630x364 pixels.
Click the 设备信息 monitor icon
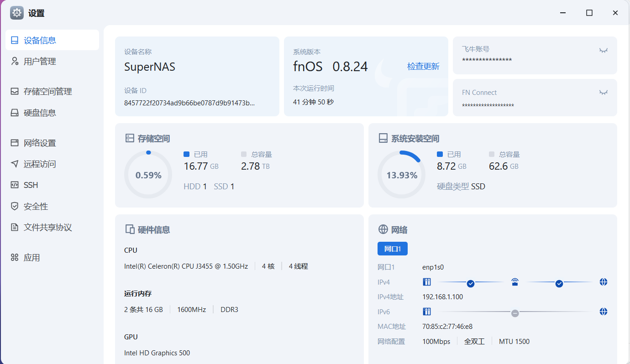[15, 40]
